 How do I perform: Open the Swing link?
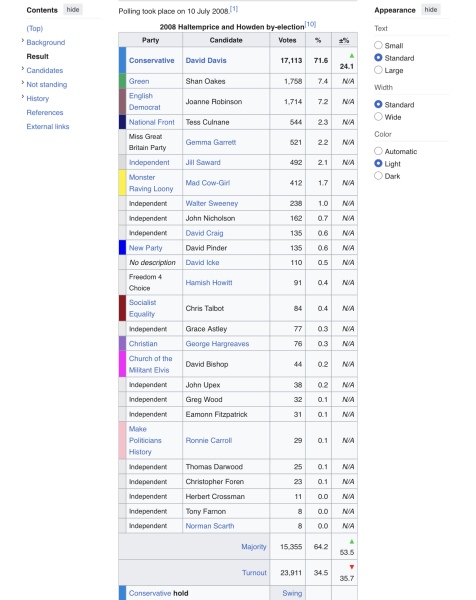[x=292, y=593]
